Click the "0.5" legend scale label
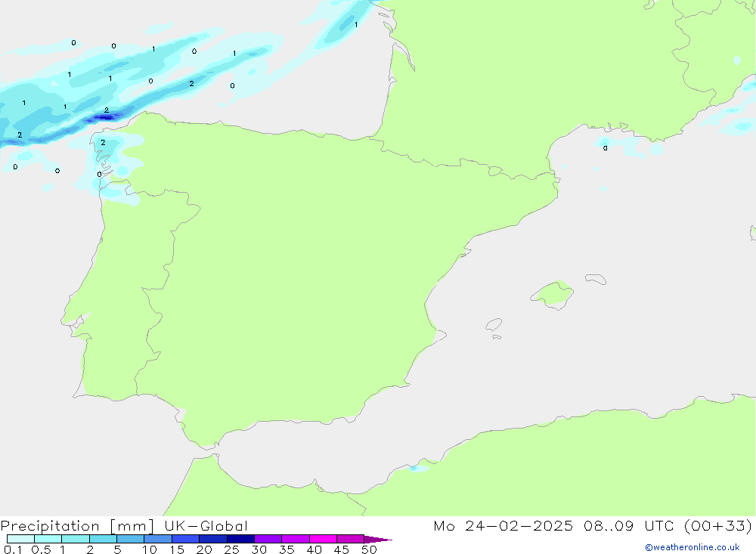This screenshot has width=756, height=554. pos(41,549)
